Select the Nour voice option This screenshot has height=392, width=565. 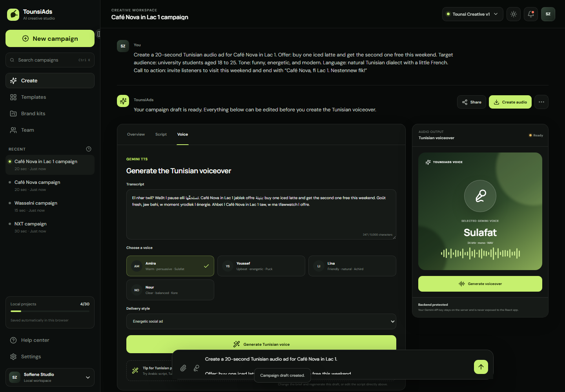coord(170,290)
